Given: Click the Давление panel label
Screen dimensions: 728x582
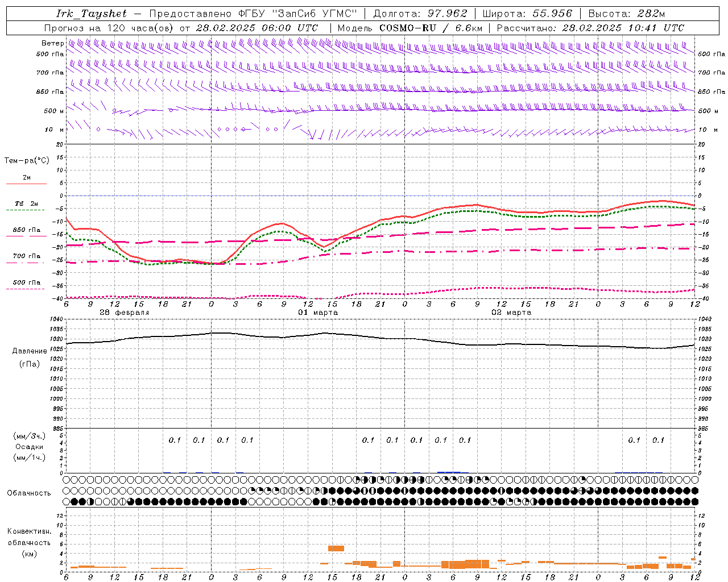Looking at the screenshot, I should click(30, 351).
